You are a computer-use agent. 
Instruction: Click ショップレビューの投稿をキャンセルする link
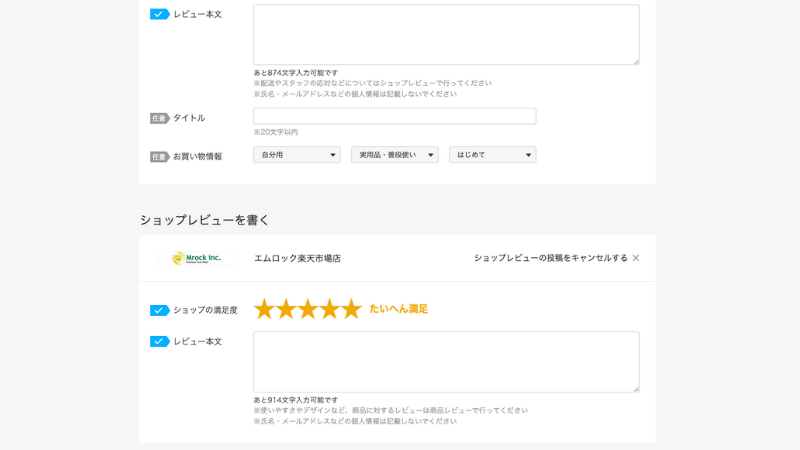click(x=551, y=258)
